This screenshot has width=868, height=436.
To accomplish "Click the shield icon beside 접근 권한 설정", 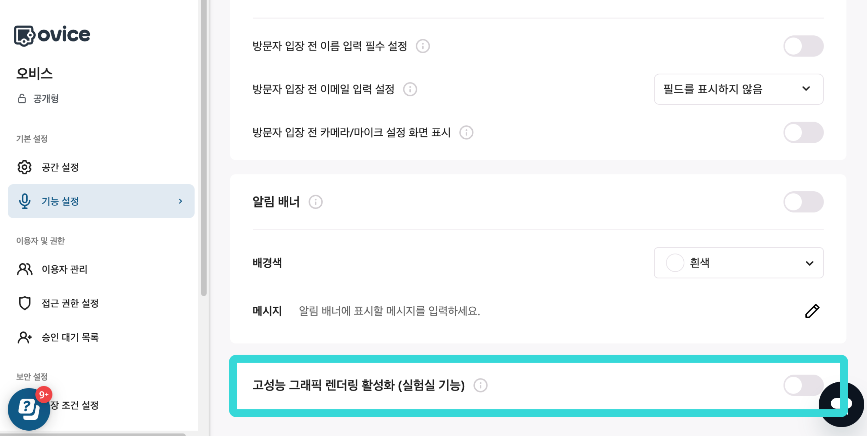I will [x=24, y=303].
